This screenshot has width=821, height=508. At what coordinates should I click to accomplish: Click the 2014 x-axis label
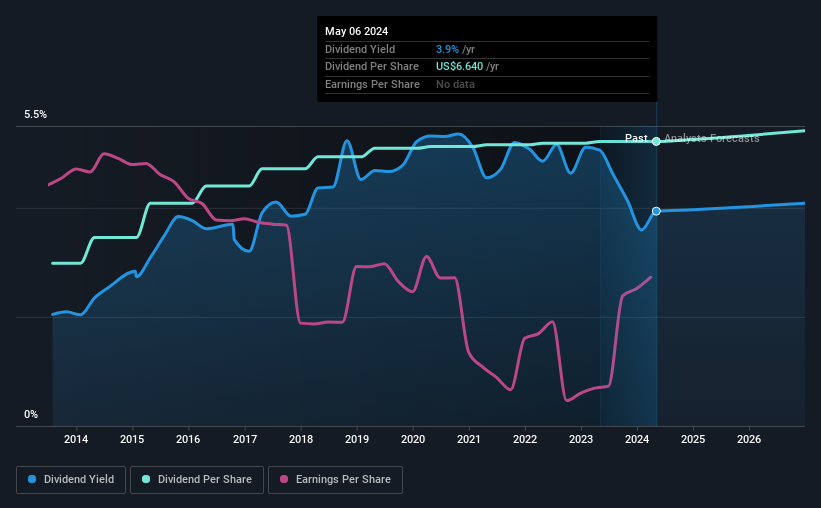click(x=76, y=439)
